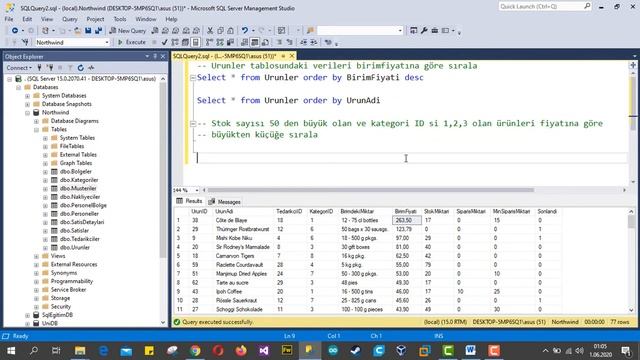This screenshot has width=640, height=360.
Task: Toggle Include Actual Execution Plan
Action: tap(209, 42)
